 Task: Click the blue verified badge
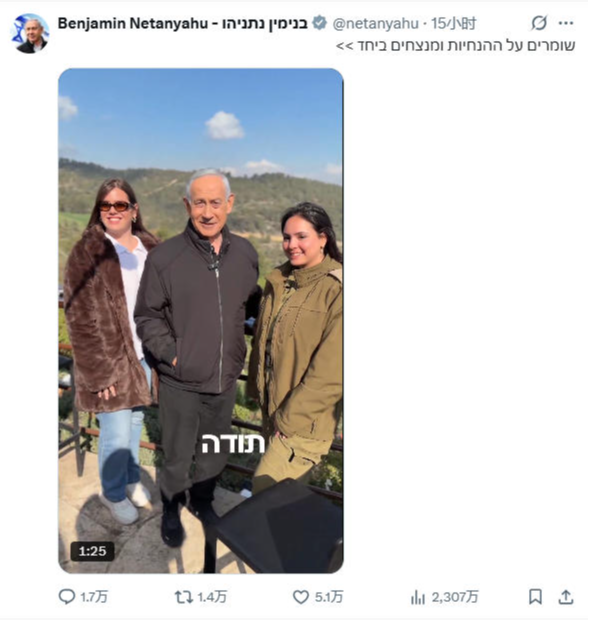(319, 23)
